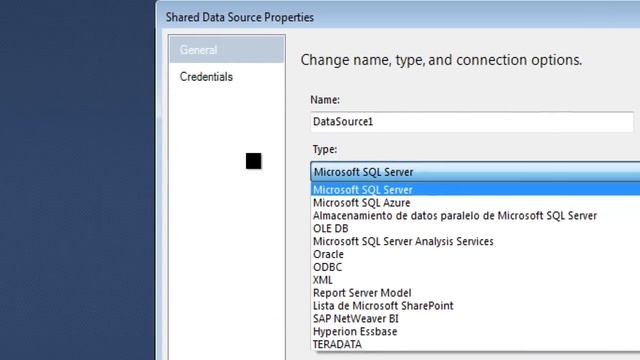
Task: Pick OLE DB data source type
Action: 475,228
